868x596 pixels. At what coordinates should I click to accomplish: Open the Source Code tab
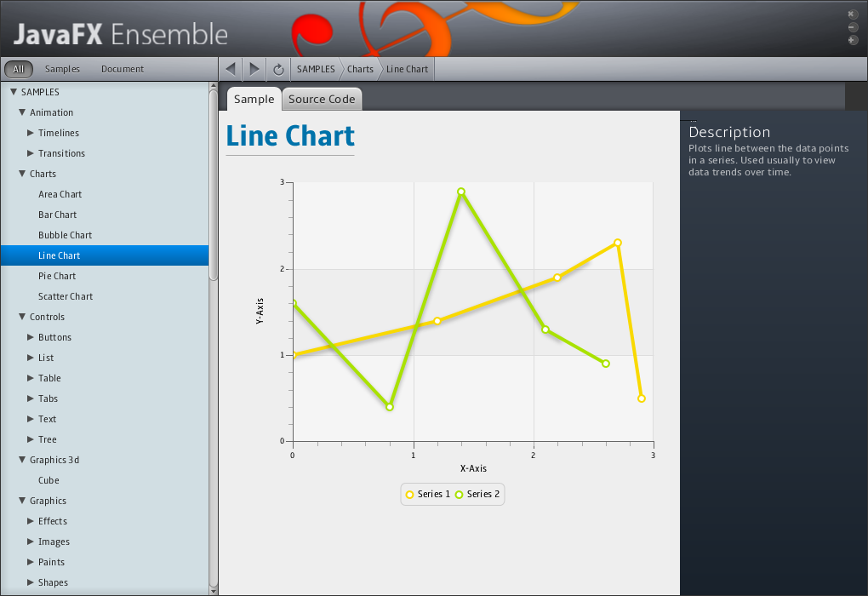(322, 99)
